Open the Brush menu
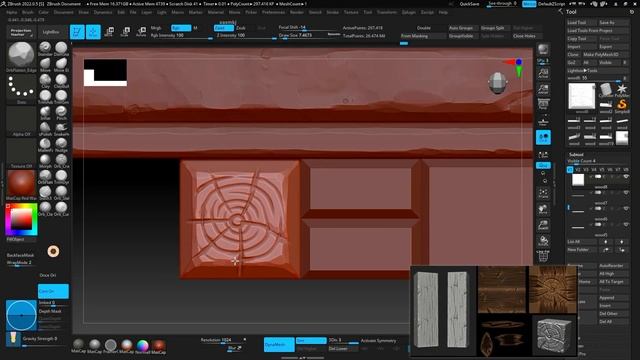Image resolution: width=640 pixels, height=360 pixels. pos(28,12)
